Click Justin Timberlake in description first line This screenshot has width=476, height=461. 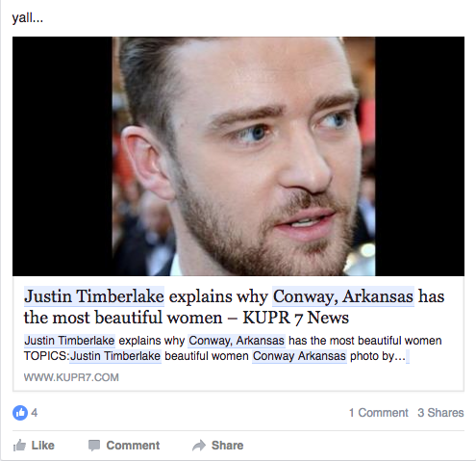69,341
